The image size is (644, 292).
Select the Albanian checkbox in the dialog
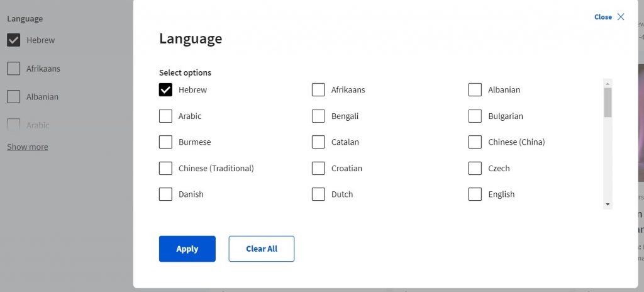click(475, 89)
